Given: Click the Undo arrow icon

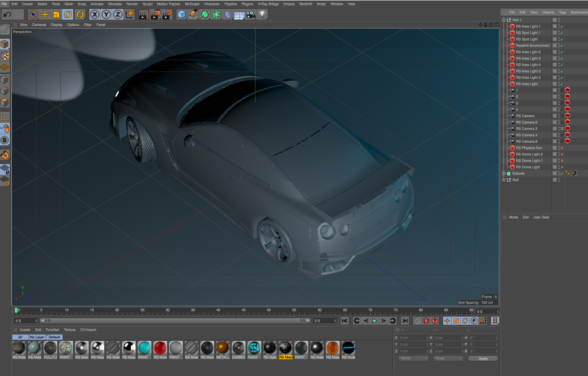Looking at the screenshot, I should (x=7, y=14).
